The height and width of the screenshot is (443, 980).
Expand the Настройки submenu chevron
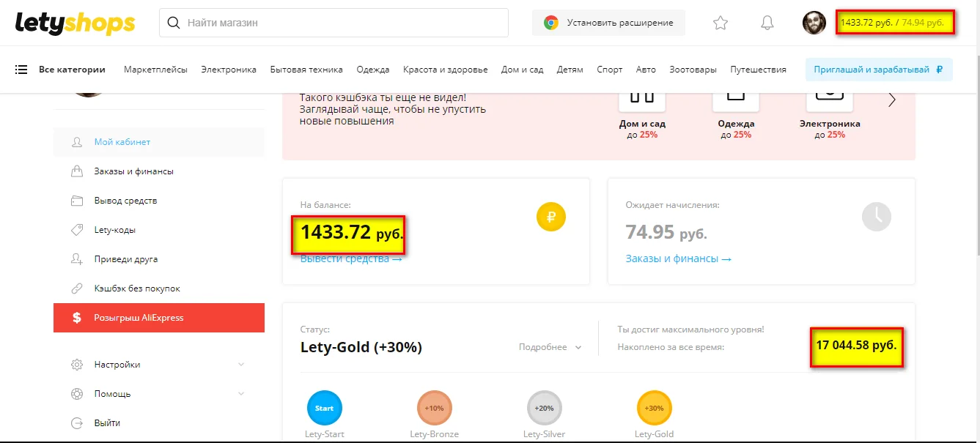(x=241, y=365)
